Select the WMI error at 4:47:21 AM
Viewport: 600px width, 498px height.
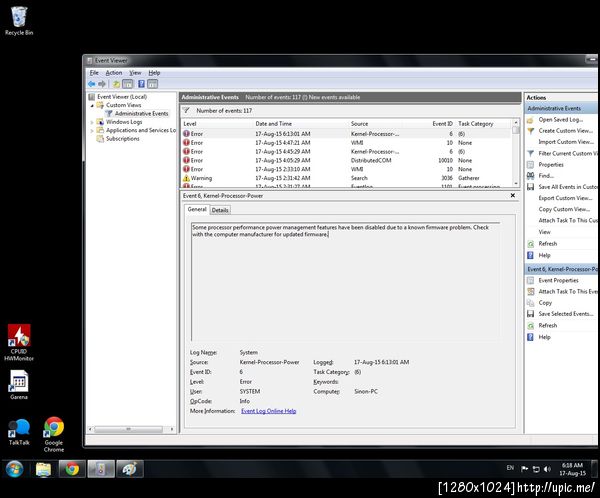(x=346, y=143)
